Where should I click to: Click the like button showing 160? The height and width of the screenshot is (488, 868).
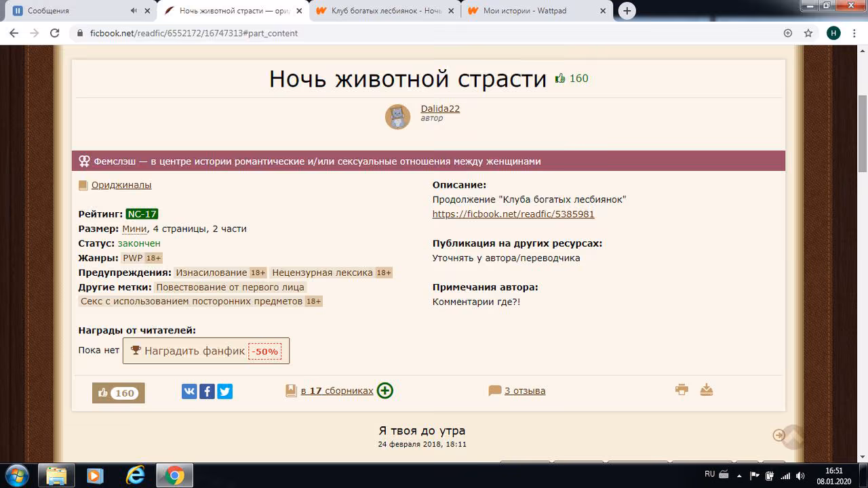(118, 393)
